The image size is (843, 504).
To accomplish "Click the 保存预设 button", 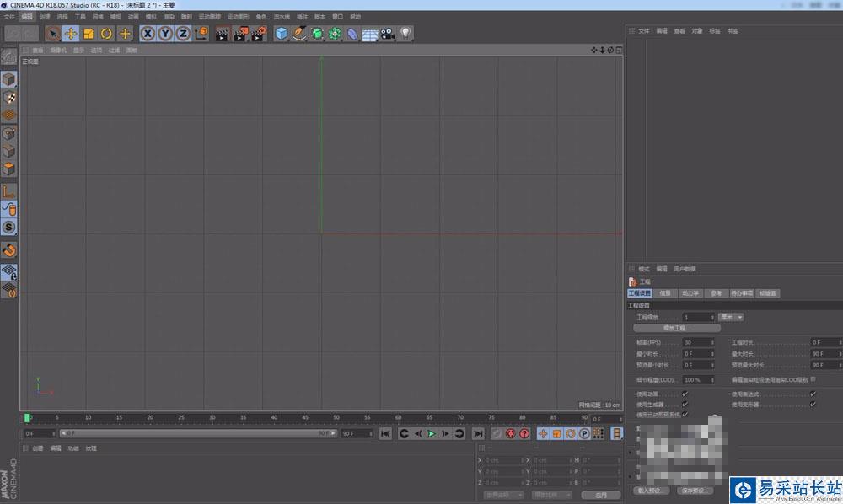I will (694, 491).
